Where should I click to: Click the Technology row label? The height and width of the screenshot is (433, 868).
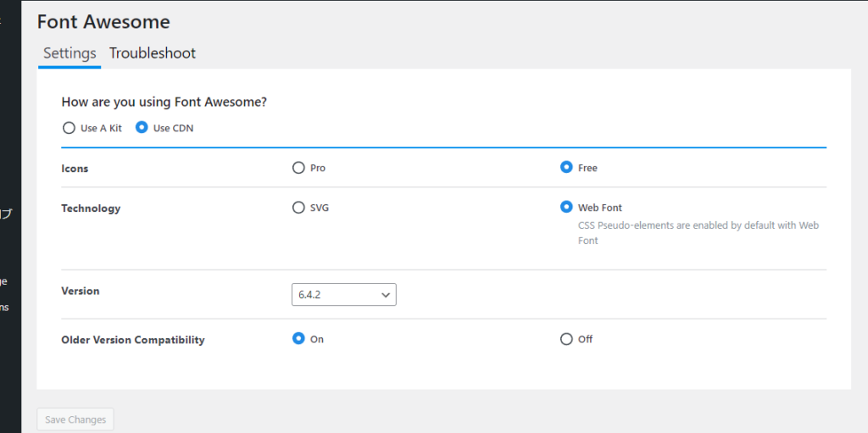(x=91, y=208)
